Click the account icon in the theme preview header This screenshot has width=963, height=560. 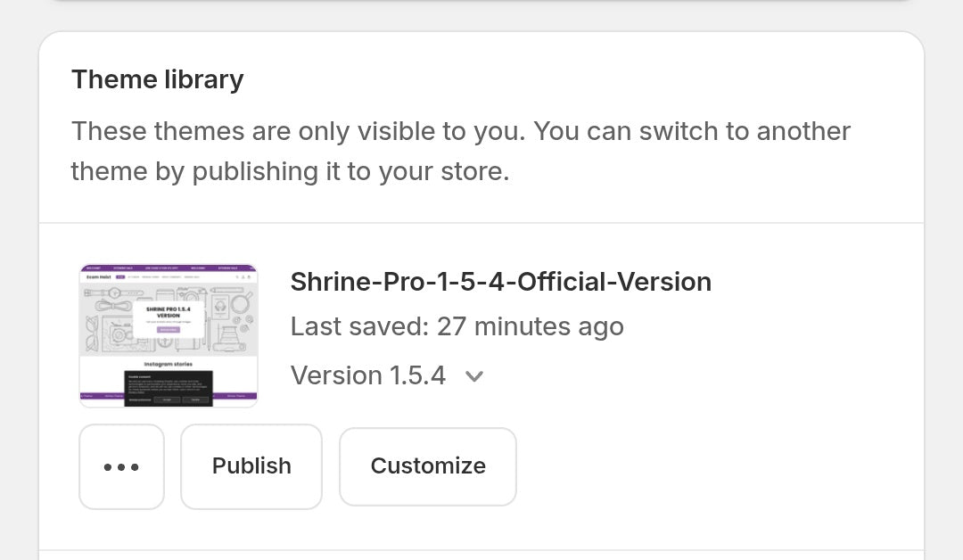coord(243,276)
